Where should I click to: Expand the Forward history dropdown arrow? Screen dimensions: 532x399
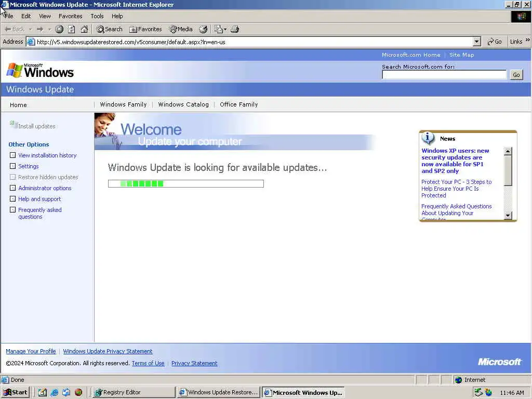pos(49,29)
